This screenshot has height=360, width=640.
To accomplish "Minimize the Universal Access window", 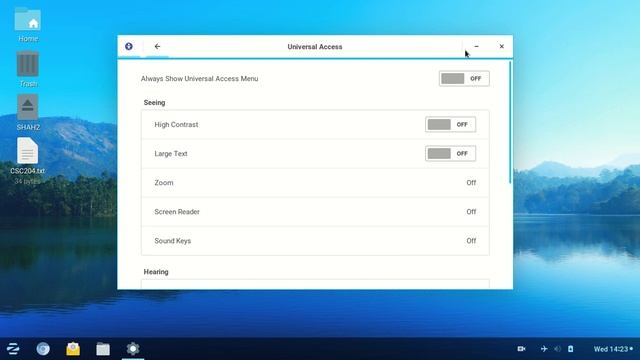I will [476, 47].
